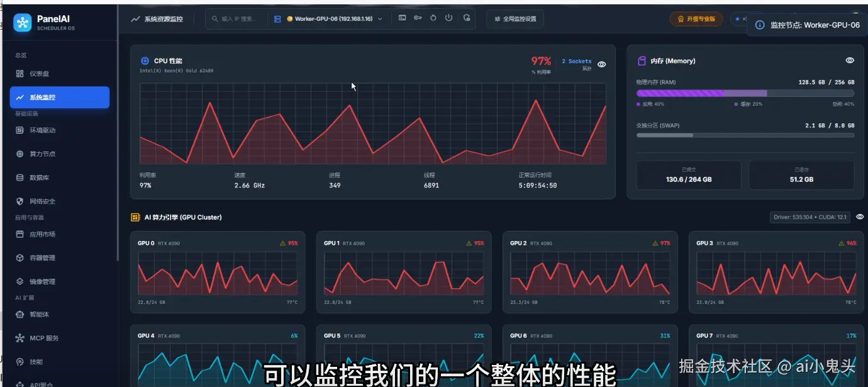Click the GPU 2 warning triangle icon
868x387 pixels.
pyautogui.click(x=655, y=243)
